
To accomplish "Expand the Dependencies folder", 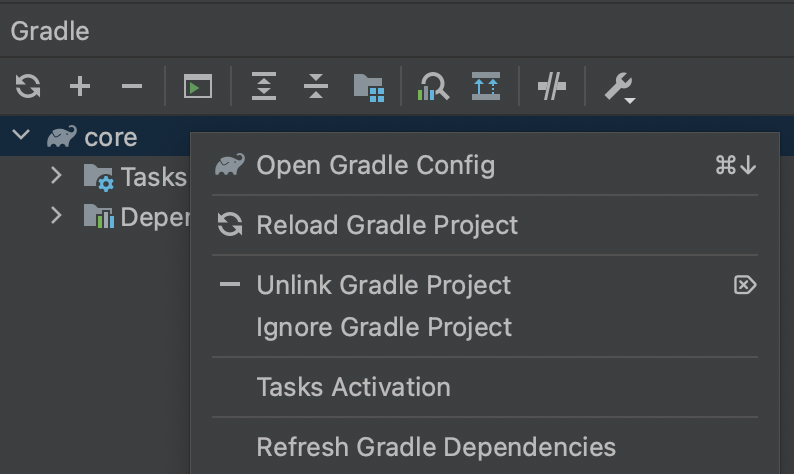I will [x=56, y=215].
